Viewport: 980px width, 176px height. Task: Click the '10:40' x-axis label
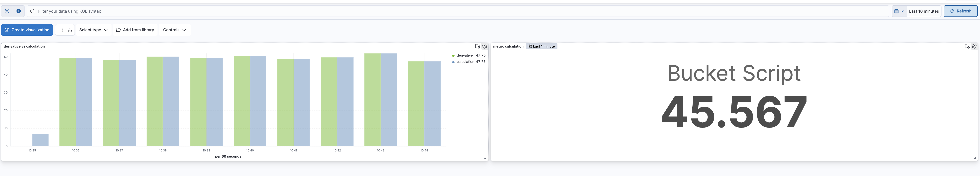coord(250,151)
